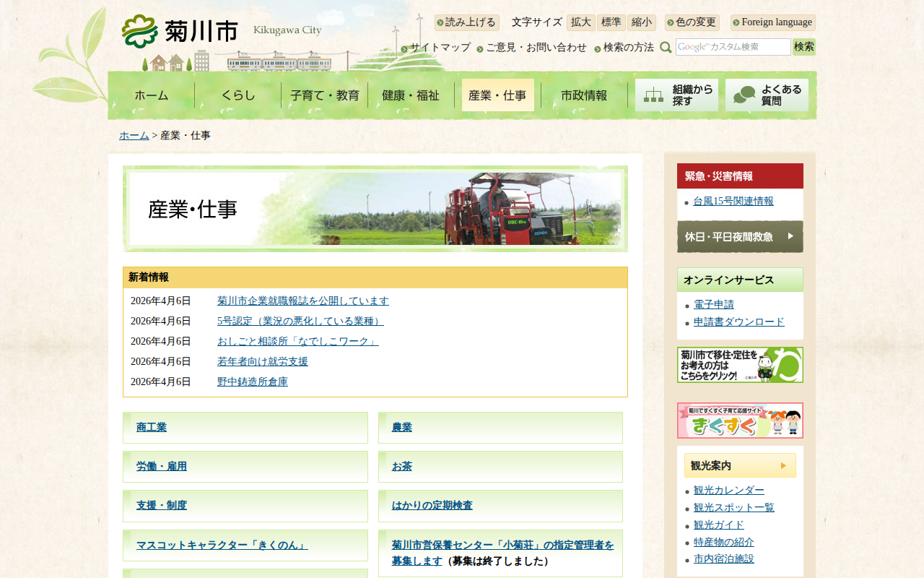The height and width of the screenshot is (578, 924).
Task: Open 5号認定（業況の悪化している業種） link
Action: point(300,322)
